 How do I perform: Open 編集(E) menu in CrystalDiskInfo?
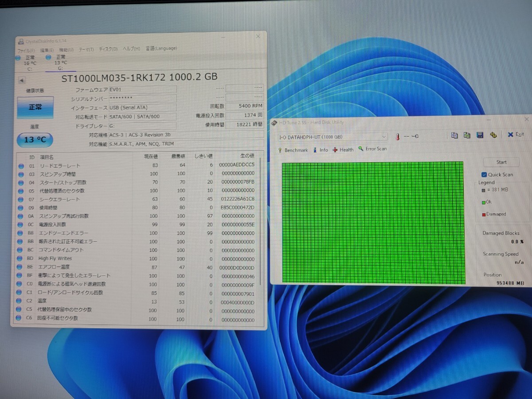[x=47, y=50]
